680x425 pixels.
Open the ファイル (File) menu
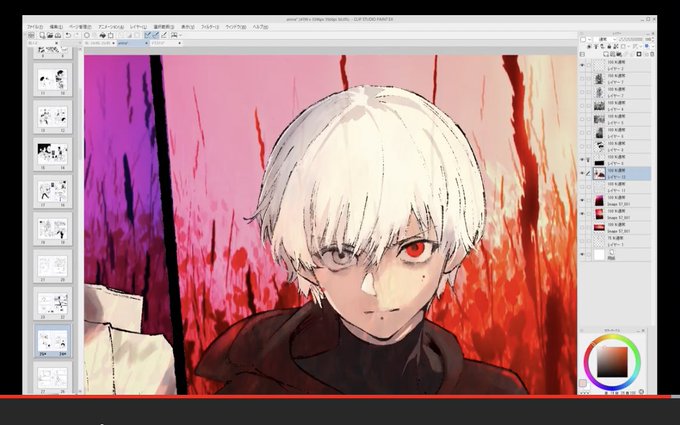tap(35, 27)
